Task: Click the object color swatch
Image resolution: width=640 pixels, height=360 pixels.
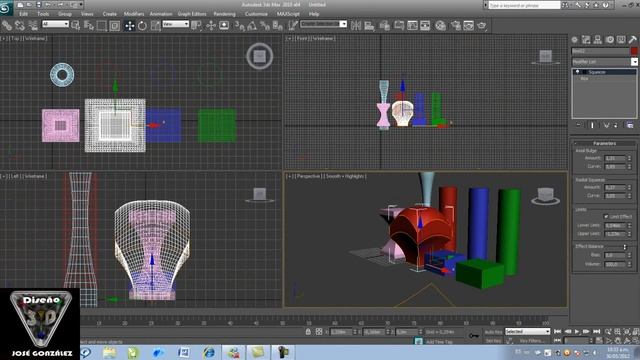Action: tap(634, 51)
